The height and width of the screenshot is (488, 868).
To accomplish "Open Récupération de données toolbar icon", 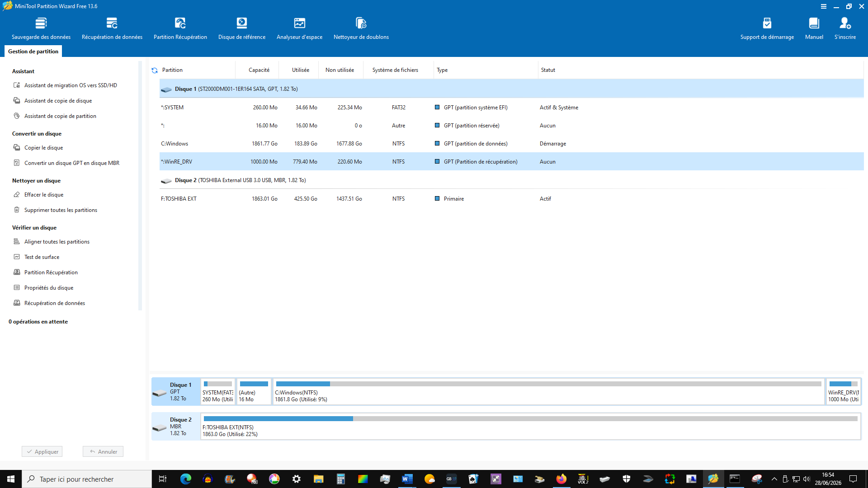I will tap(112, 28).
